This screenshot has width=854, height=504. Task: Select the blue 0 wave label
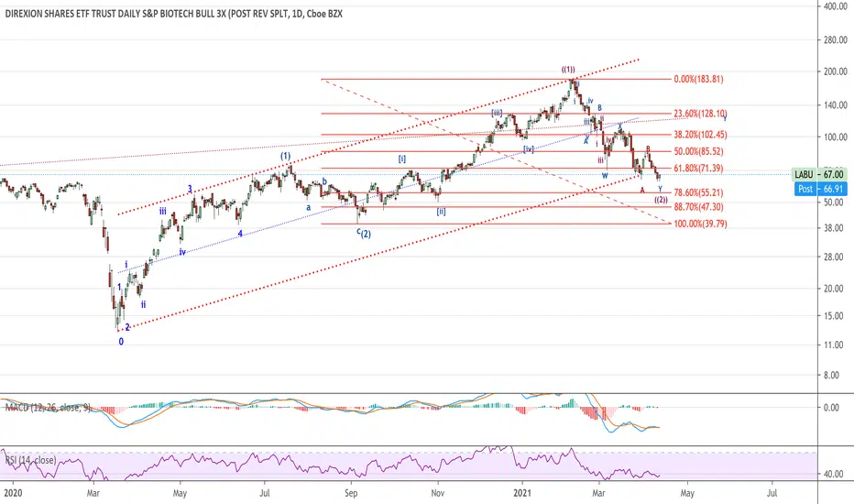[121, 342]
